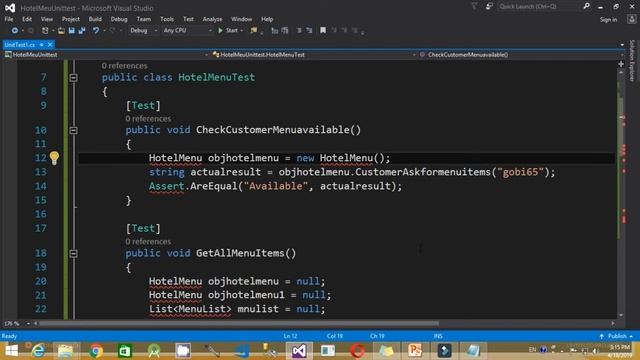Open the File menu
This screenshot has width=640, height=360.
pos(9,19)
